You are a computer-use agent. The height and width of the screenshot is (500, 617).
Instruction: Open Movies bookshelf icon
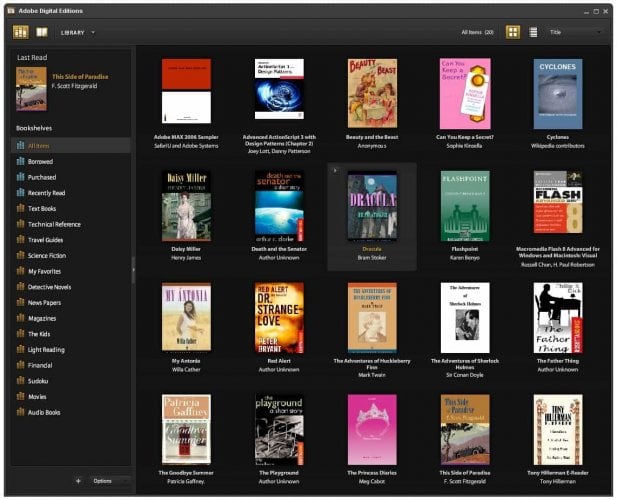click(x=20, y=397)
